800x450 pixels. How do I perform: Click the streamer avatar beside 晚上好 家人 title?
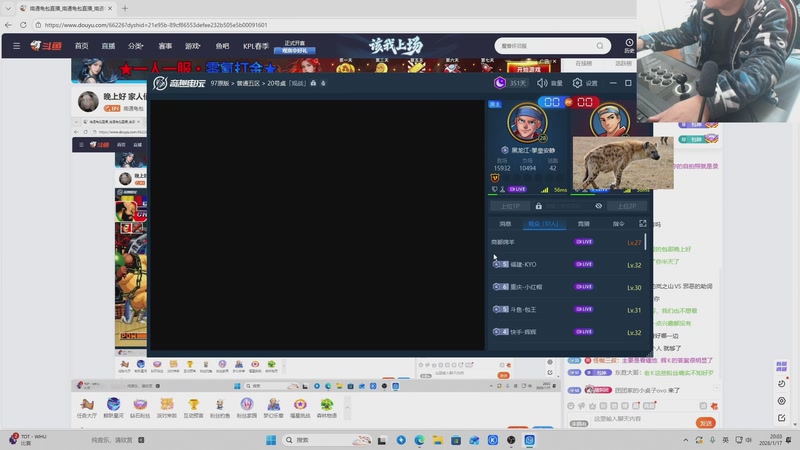88,101
